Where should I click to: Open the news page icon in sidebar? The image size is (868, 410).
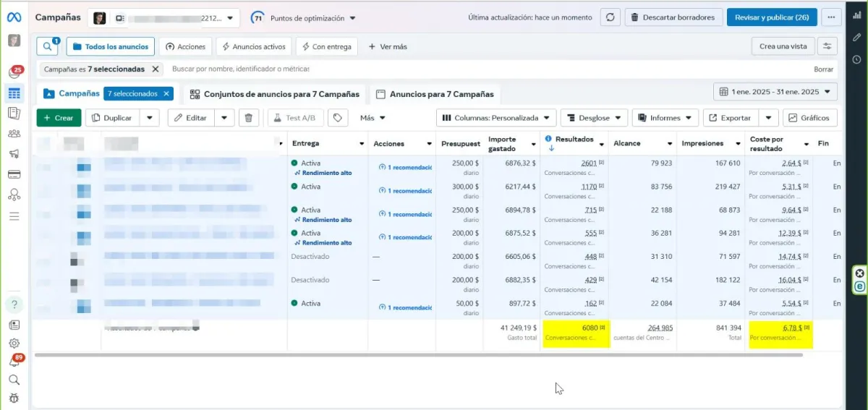coord(14,325)
